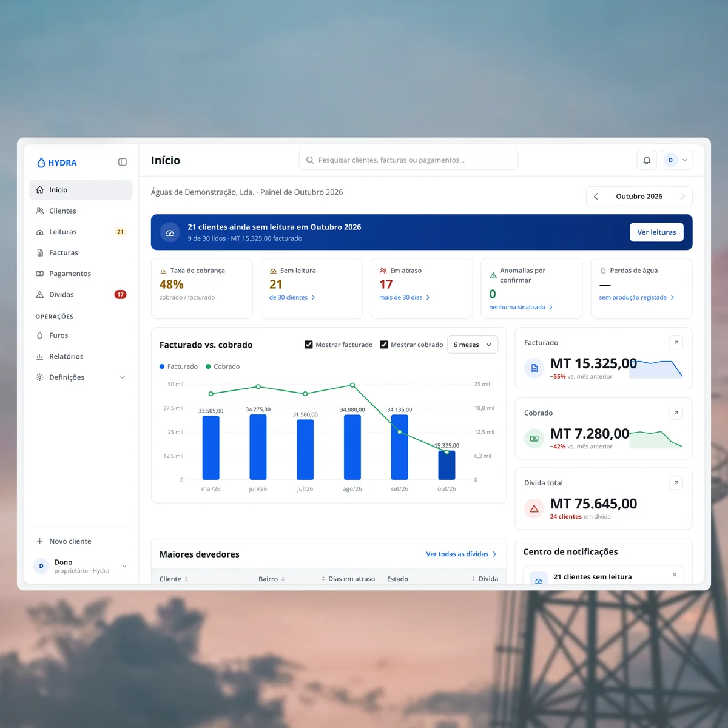
Task: Open Dívidas in the sidebar
Action: [x=81, y=295]
